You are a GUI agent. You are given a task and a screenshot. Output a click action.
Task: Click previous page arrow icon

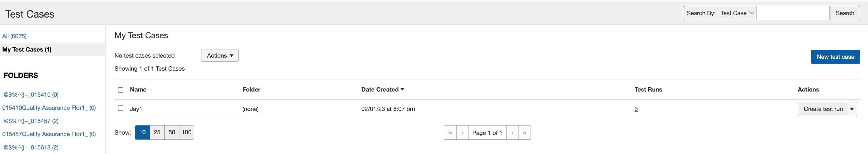point(462,133)
